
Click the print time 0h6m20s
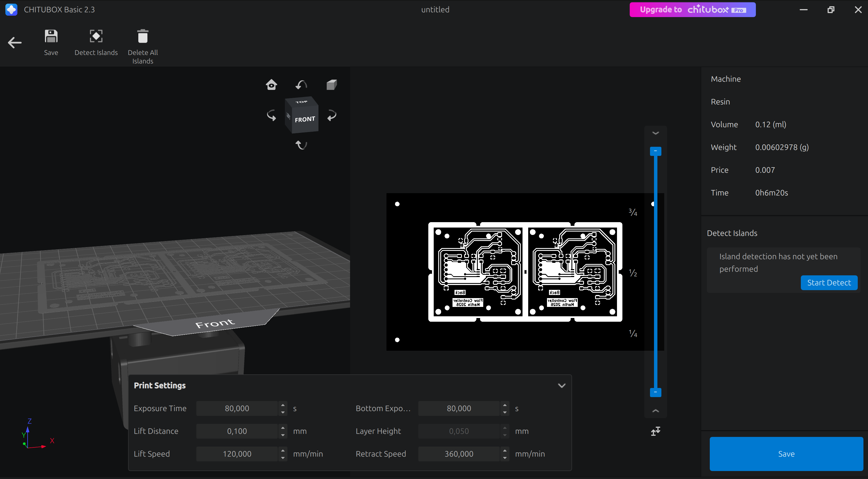[x=771, y=193]
